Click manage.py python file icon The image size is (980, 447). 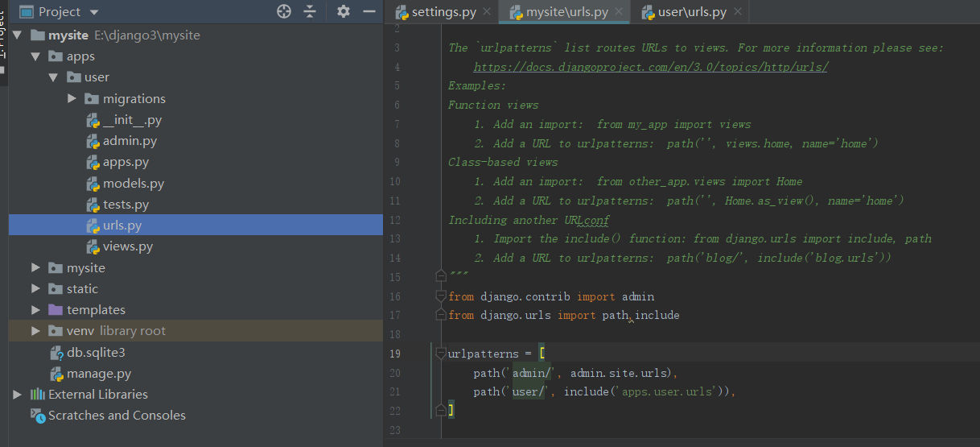[x=56, y=374]
